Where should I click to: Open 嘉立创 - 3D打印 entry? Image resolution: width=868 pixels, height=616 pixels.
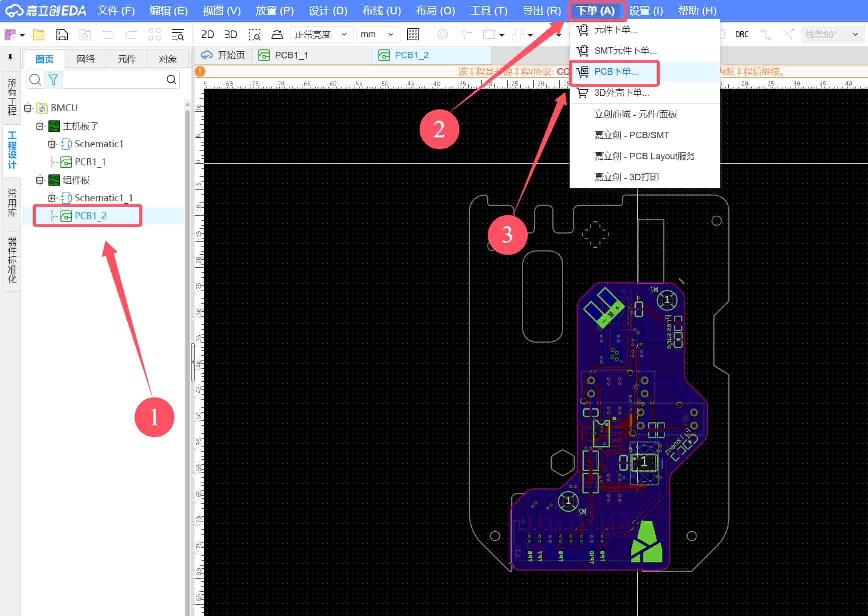645,177
